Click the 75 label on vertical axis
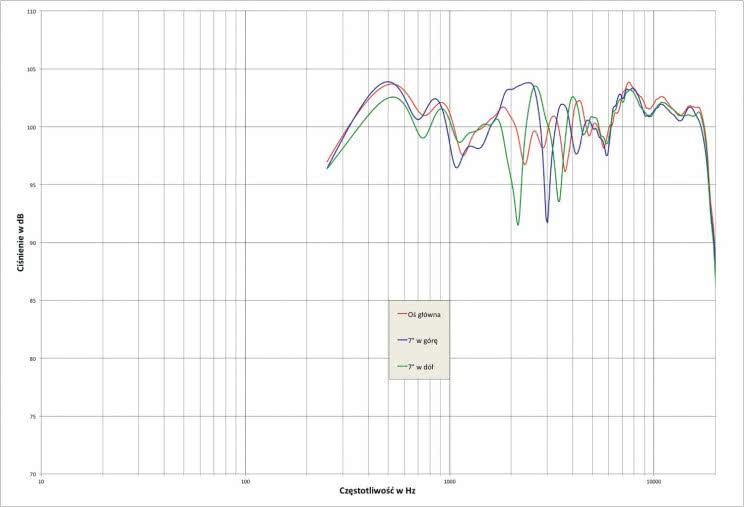 (33, 416)
